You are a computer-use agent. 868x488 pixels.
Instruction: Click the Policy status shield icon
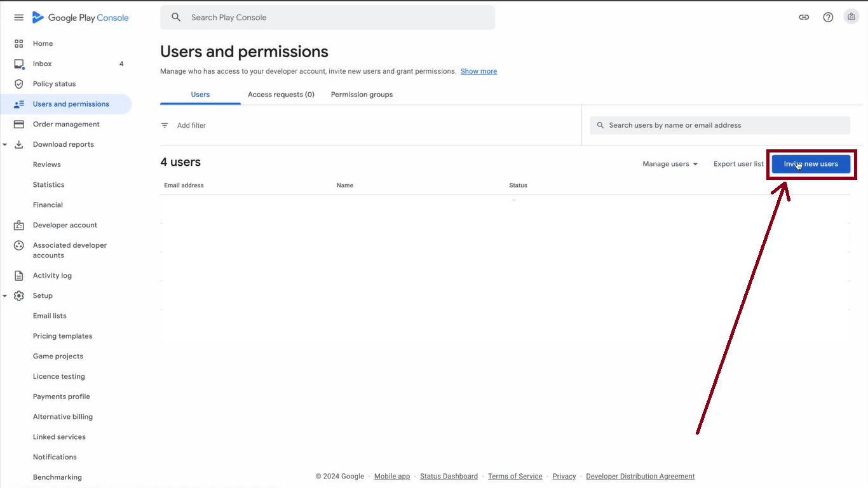click(x=19, y=84)
